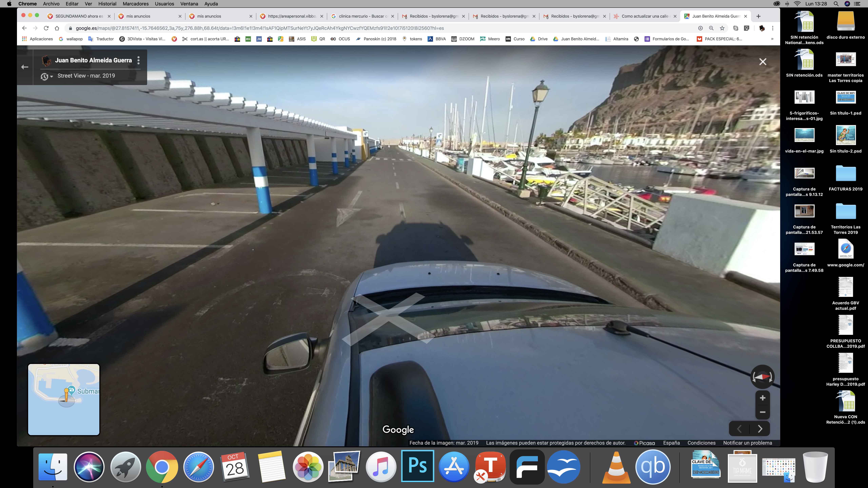Viewport: 868px width, 488px height.
Task: Bookmark this page with the star icon
Action: [x=722, y=28]
